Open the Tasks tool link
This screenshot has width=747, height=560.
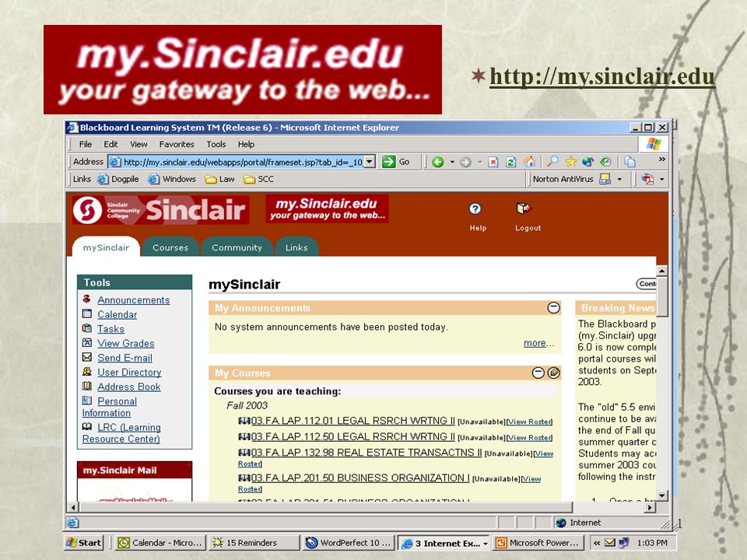pyautogui.click(x=110, y=328)
